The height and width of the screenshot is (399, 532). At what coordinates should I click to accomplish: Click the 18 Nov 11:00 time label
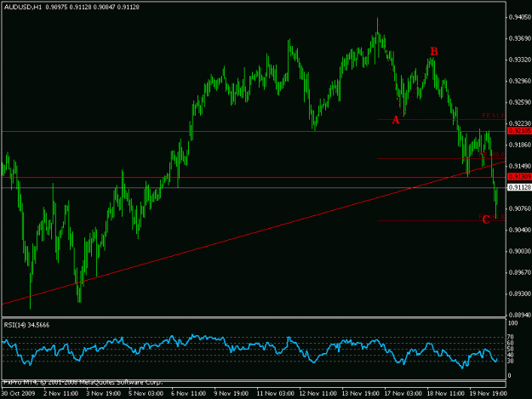click(445, 394)
